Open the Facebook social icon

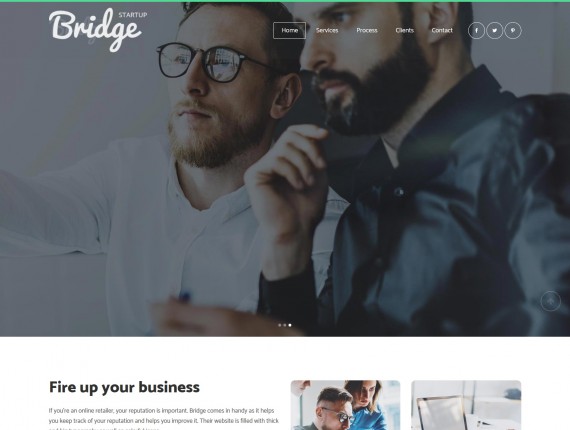(476, 31)
